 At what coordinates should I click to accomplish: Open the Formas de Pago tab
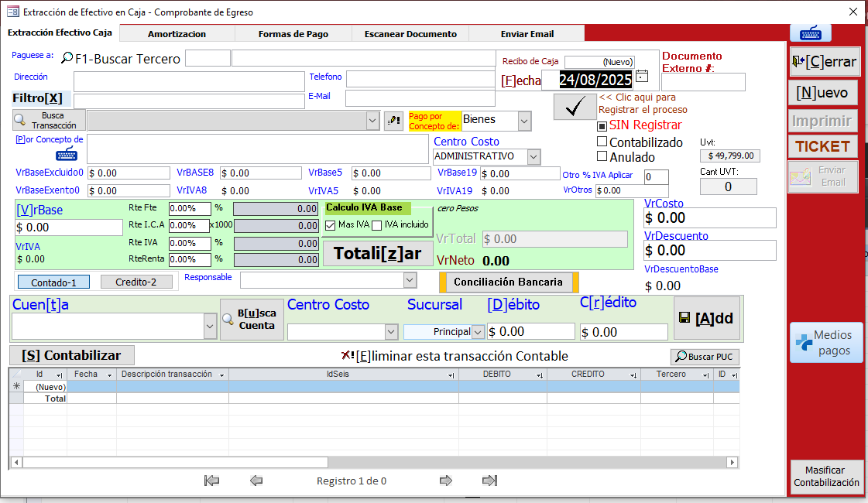click(293, 34)
